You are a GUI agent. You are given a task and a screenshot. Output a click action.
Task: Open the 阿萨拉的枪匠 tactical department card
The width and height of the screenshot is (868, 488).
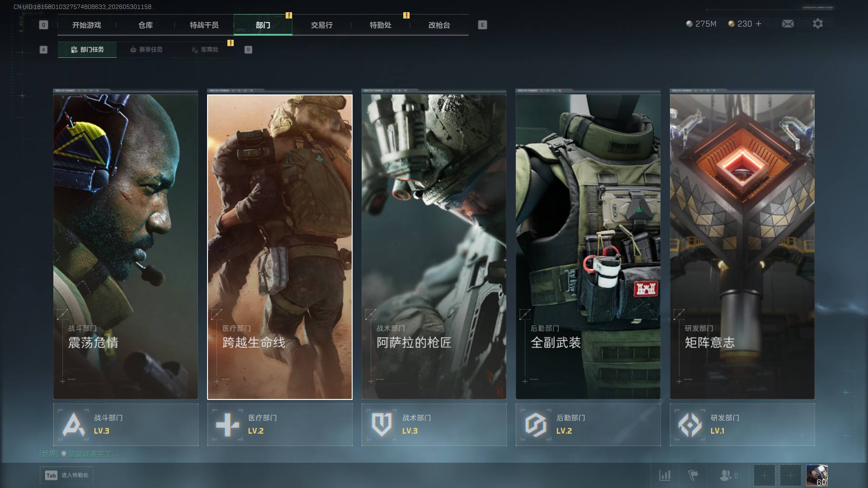click(434, 247)
